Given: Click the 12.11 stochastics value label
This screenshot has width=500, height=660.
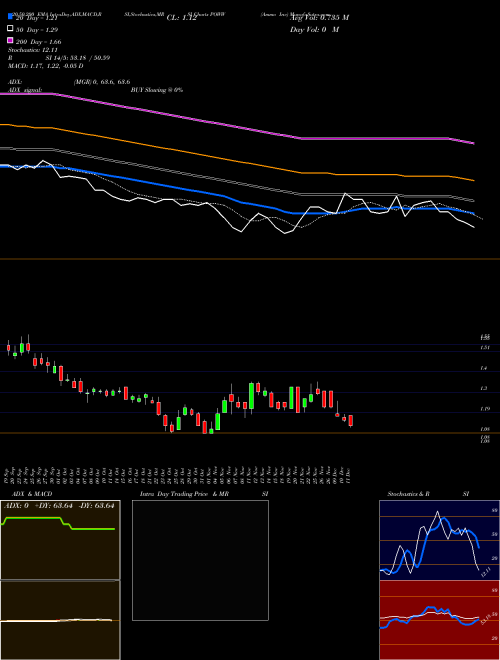Looking at the screenshot, I should (x=486, y=572).
